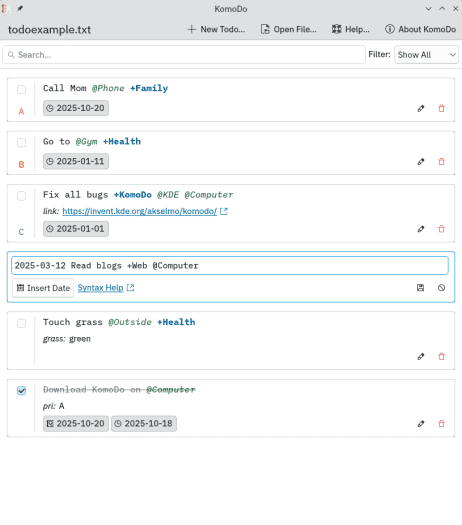462x525 pixels.
Task: Edit the Call Mom todo with pencil icon
Action: (x=421, y=108)
